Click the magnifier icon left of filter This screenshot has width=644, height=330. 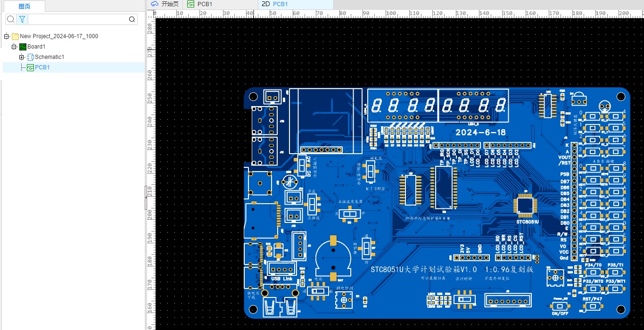[11, 19]
